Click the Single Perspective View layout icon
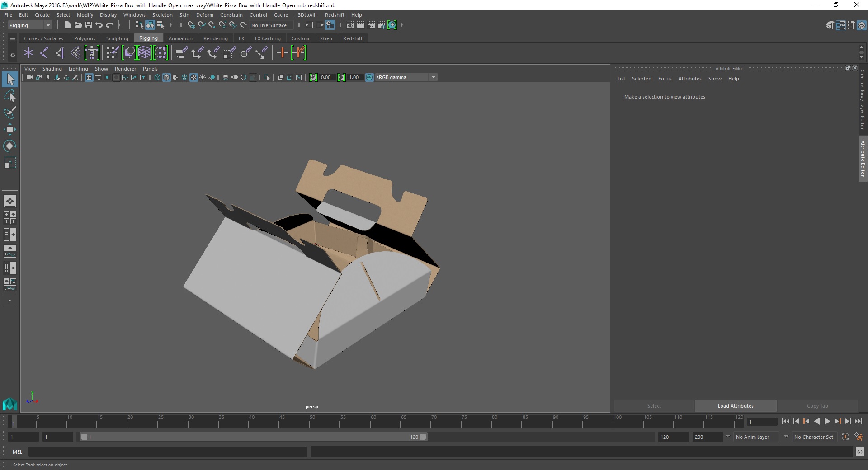Image resolution: width=868 pixels, height=470 pixels. [10, 201]
